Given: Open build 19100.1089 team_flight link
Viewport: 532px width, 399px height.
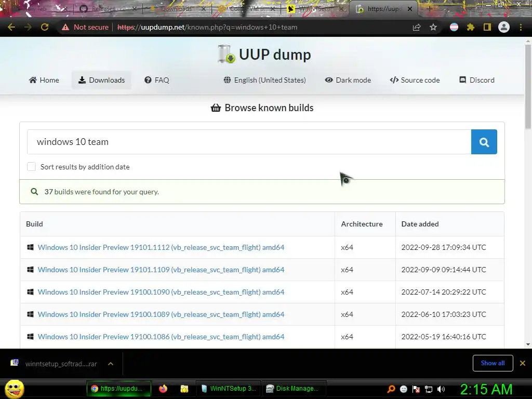Looking at the screenshot, I should (x=161, y=314).
